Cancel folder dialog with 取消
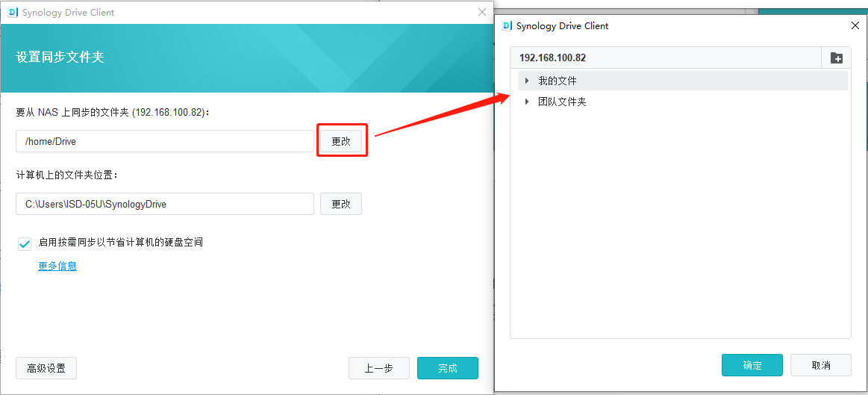This screenshot has width=868, height=395. (821, 365)
